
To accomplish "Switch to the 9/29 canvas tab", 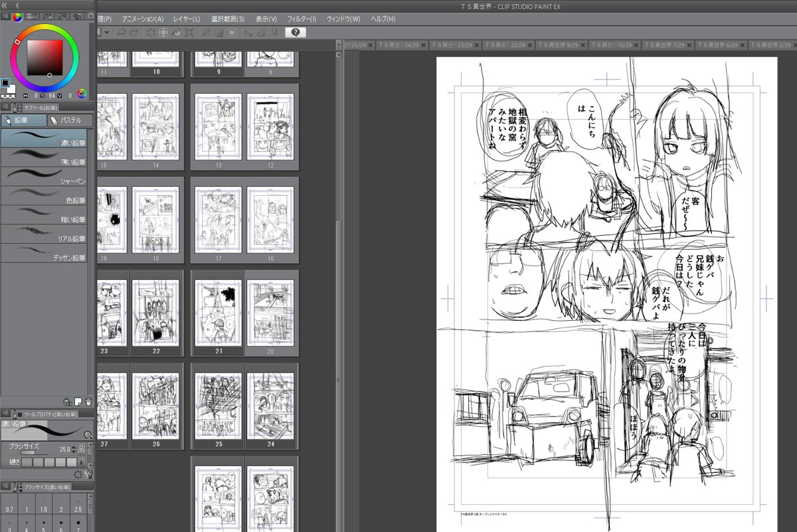I will (563, 45).
